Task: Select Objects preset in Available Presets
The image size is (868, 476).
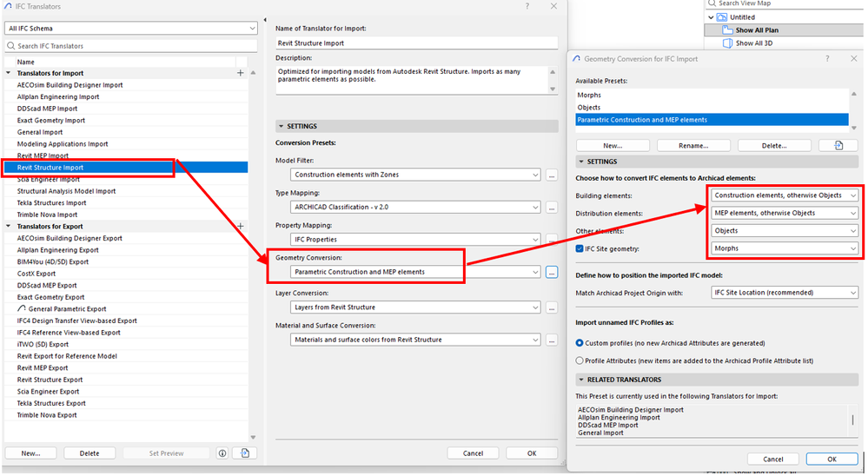Action: [712, 108]
